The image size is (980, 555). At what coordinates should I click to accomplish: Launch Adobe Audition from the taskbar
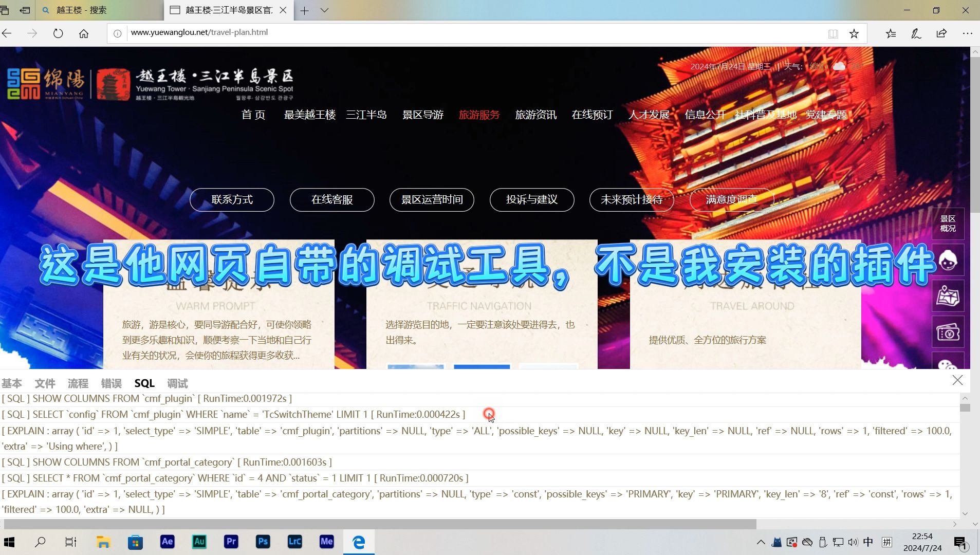(x=199, y=542)
